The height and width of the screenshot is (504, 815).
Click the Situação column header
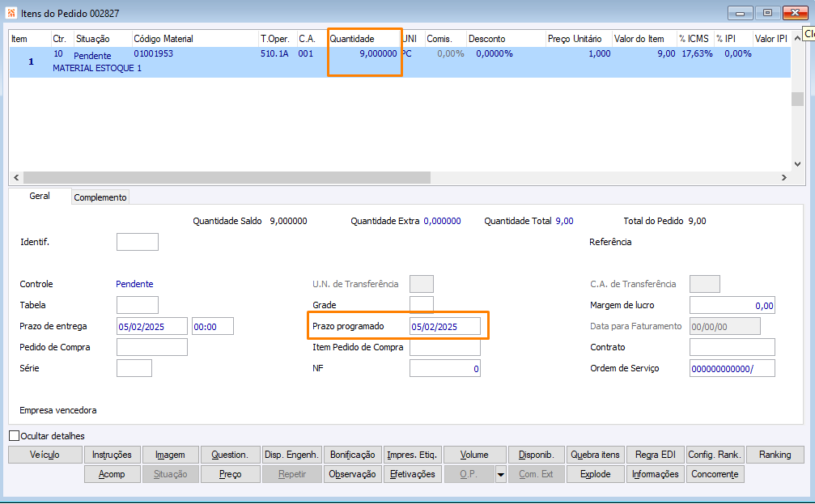[103, 39]
